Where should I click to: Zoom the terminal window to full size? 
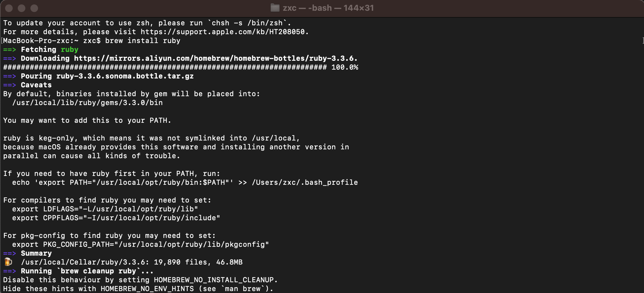(x=34, y=8)
